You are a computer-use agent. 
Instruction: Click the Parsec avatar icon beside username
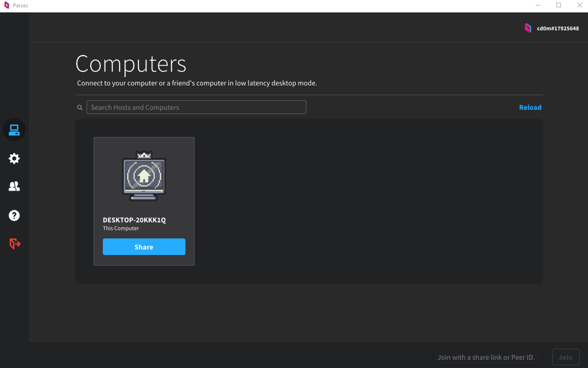[528, 28]
